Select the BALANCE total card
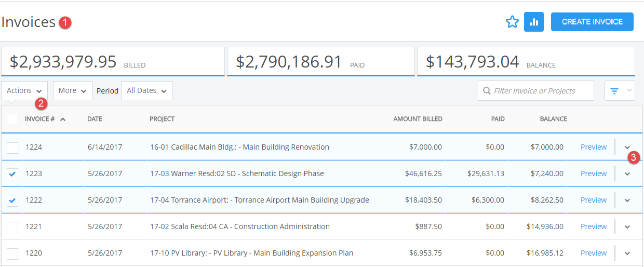This screenshot has width=644, height=267. click(526, 62)
